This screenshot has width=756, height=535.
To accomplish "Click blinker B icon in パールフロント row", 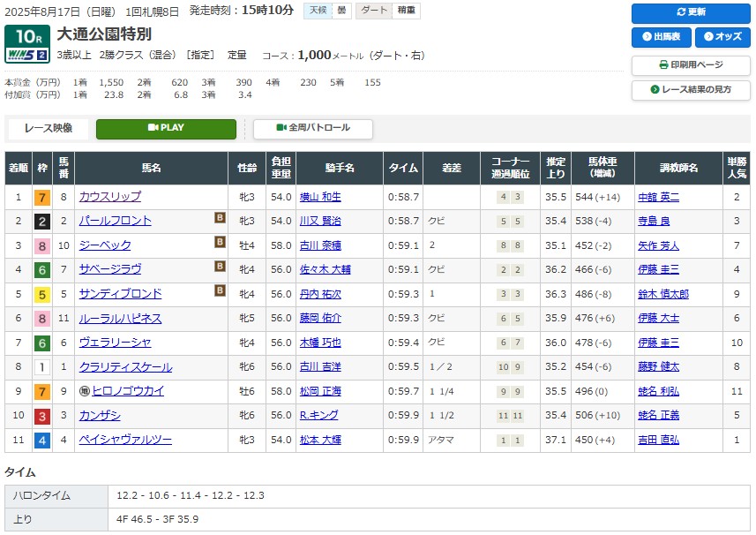I will tap(219, 218).
